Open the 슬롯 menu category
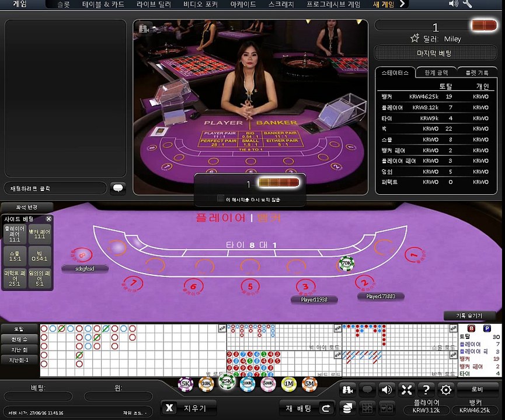The width and height of the screenshot is (505, 420). pyautogui.click(x=64, y=5)
